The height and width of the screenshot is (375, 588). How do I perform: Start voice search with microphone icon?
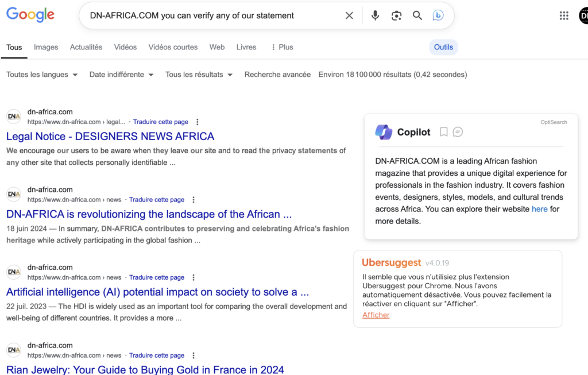point(375,16)
